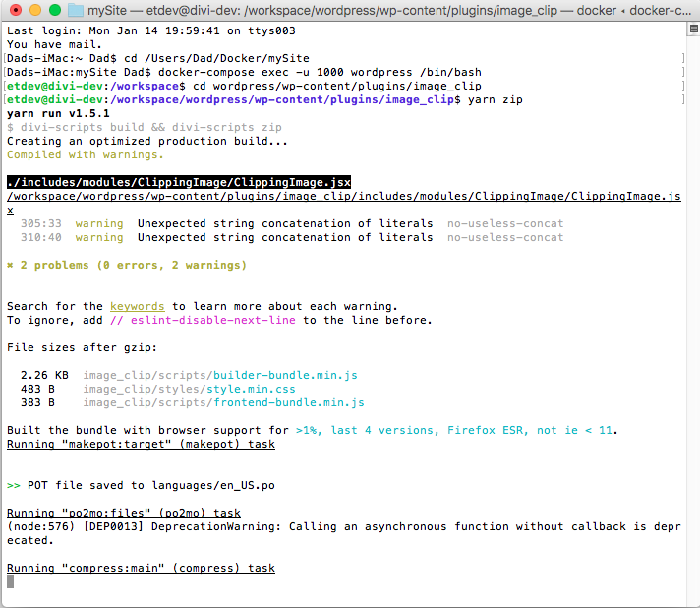
Task: Click the highlighted ClippingImage.jsx file header
Action: tap(179, 182)
